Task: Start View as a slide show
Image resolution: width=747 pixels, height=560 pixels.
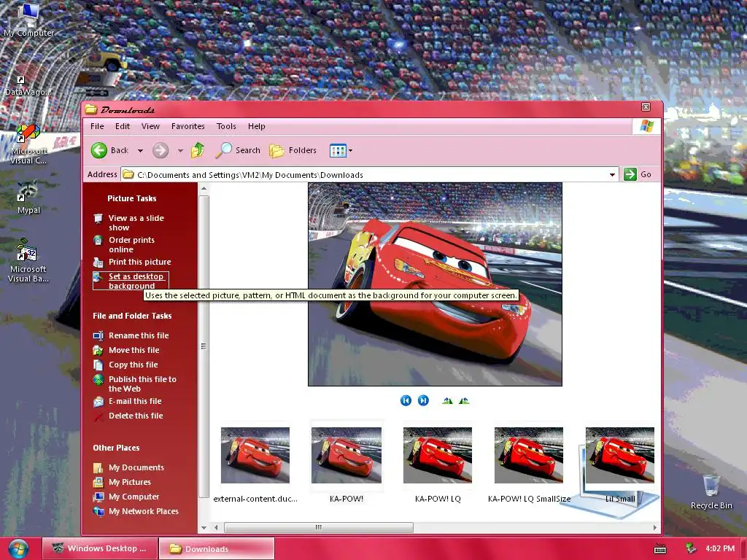Action: pyautogui.click(x=136, y=222)
